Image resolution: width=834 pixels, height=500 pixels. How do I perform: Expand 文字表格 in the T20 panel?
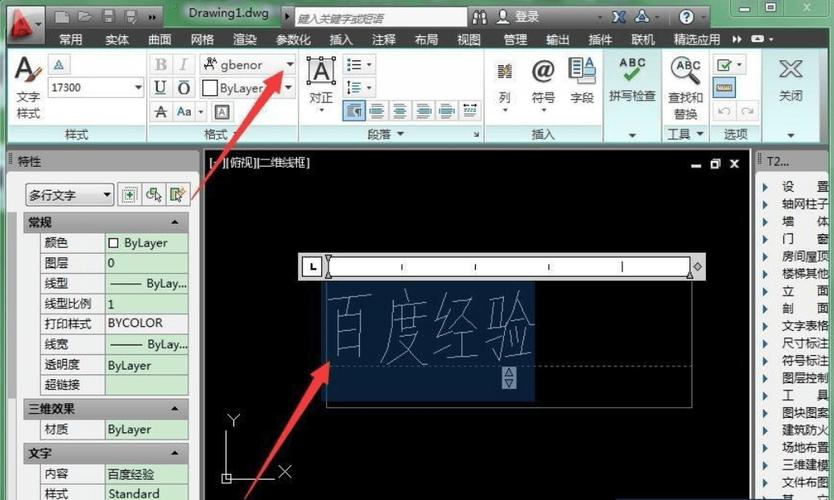point(765,326)
